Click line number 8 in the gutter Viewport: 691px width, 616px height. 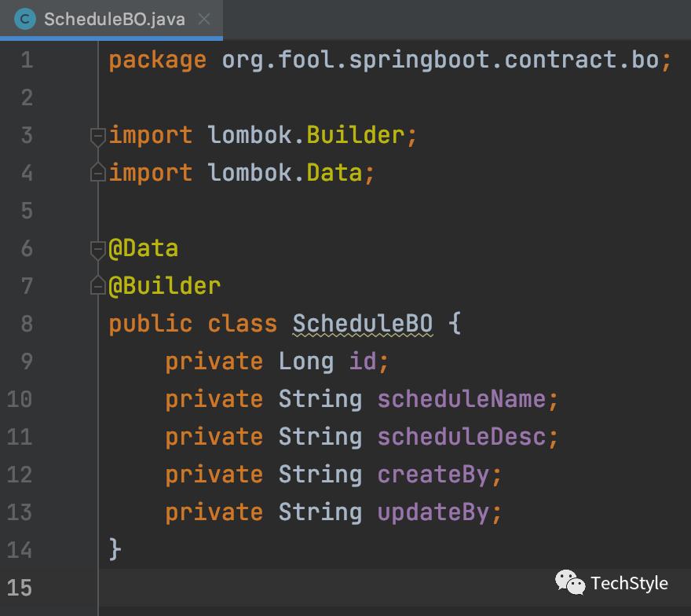tap(27, 324)
